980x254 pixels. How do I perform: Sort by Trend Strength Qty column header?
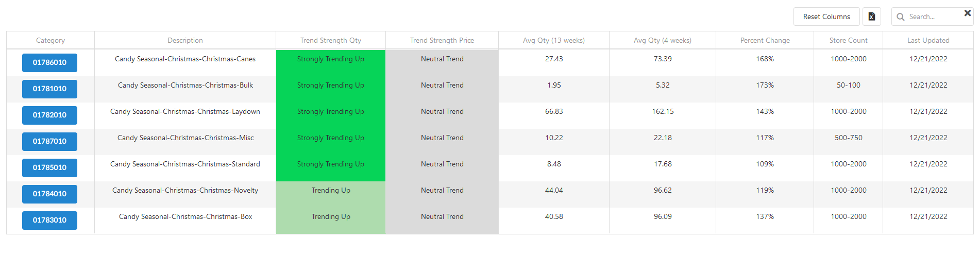[330, 40]
